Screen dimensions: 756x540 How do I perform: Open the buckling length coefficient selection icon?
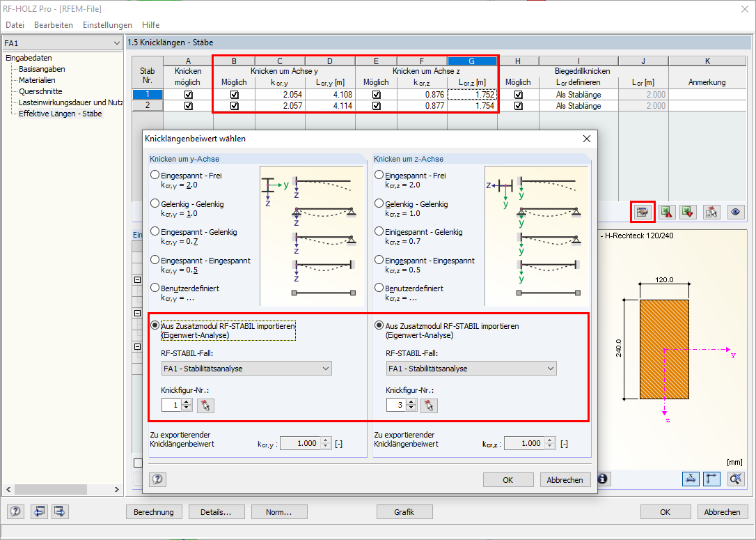[643, 212]
